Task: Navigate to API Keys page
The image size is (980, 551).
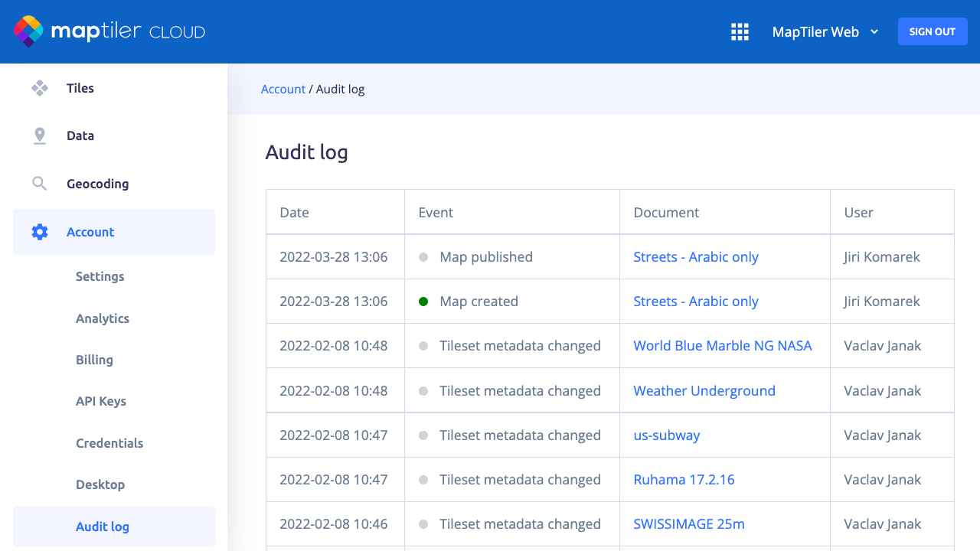Action: point(101,401)
